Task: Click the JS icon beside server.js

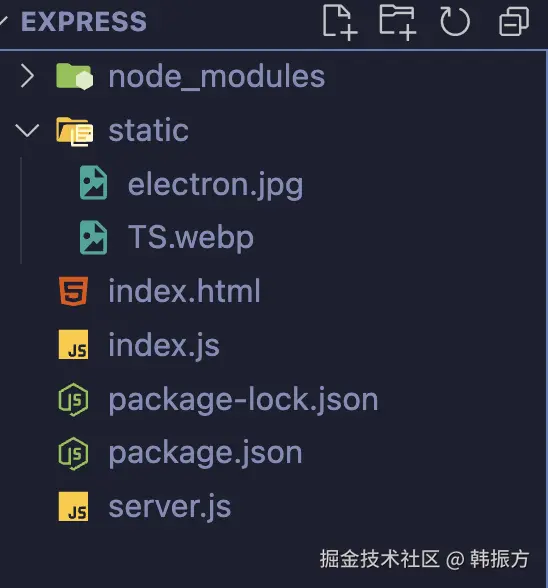Action: pyautogui.click(x=74, y=507)
